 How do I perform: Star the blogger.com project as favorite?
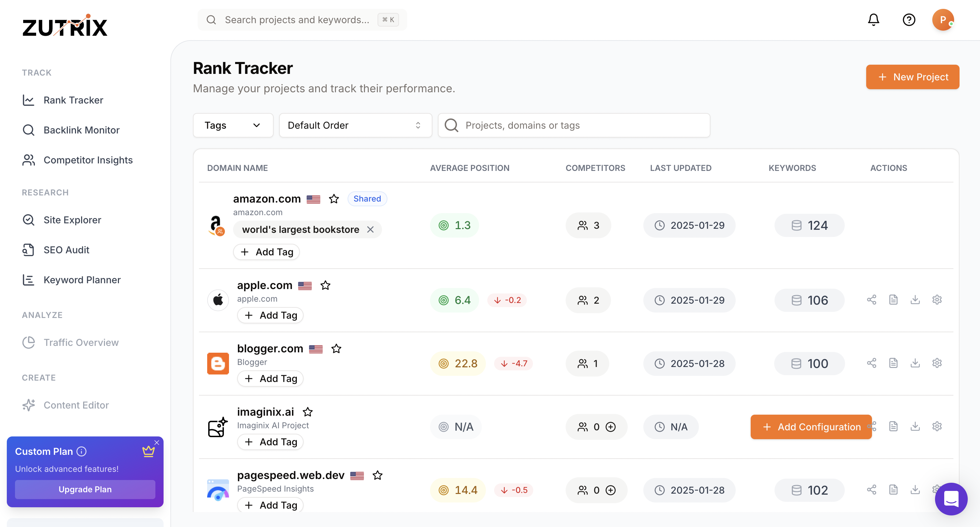point(336,348)
